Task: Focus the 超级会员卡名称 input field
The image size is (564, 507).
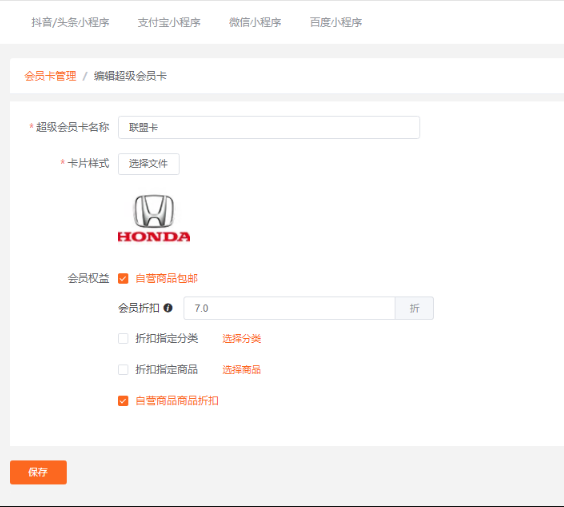Action: [x=269, y=127]
